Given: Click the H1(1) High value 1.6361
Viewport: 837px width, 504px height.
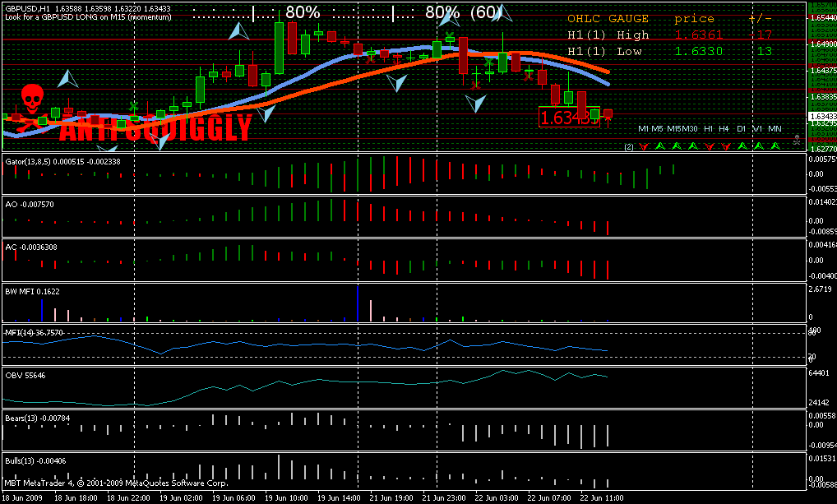Looking at the screenshot, I should (698, 35).
